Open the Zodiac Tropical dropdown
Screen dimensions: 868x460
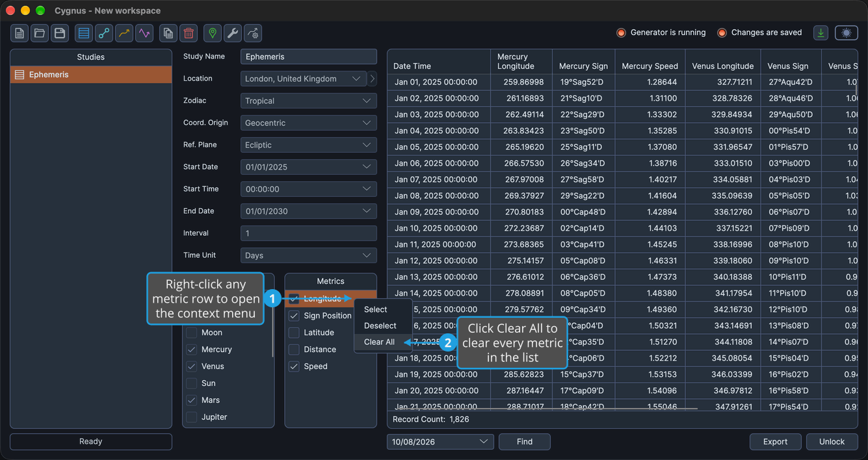309,101
